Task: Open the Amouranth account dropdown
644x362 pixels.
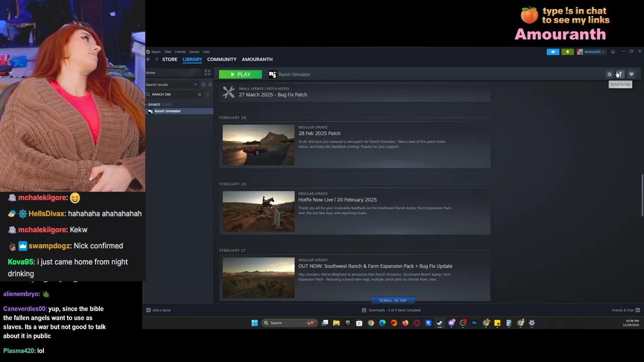Action: [591, 52]
